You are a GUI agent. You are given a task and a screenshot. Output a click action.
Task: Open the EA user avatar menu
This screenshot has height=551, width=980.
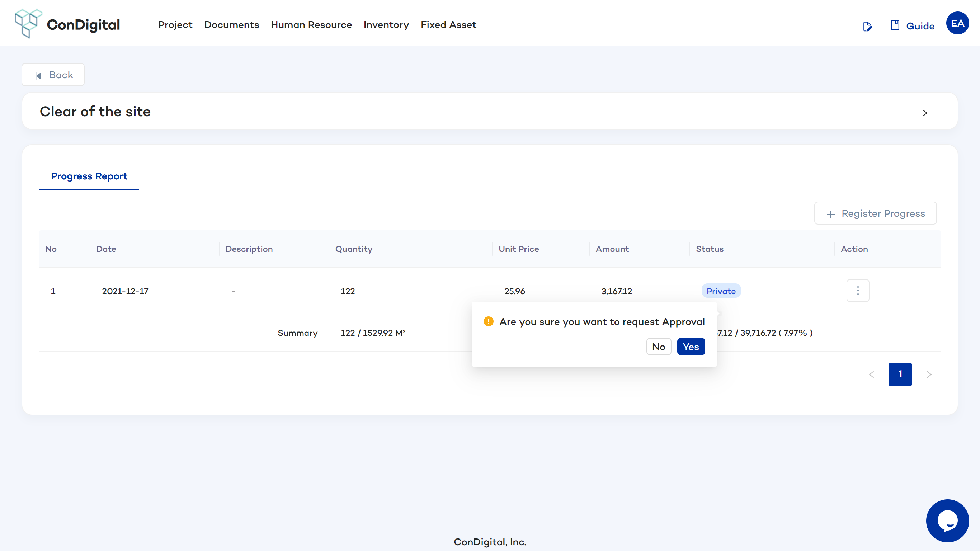957,24
